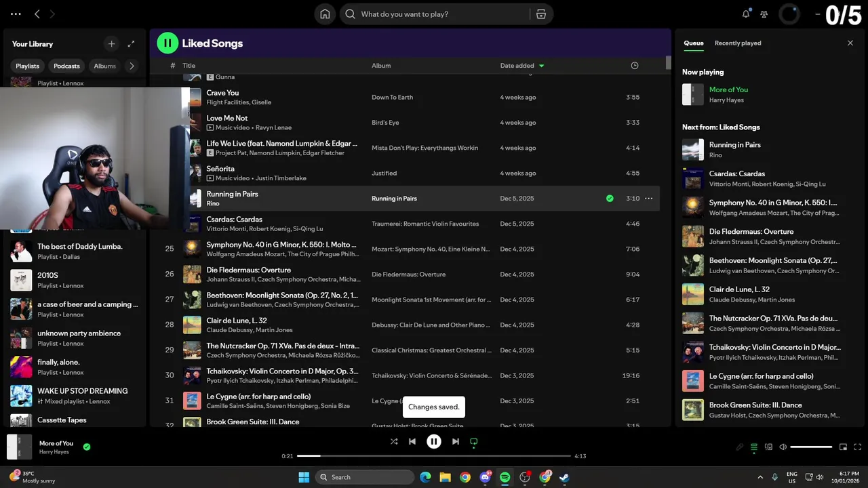This screenshot has height=488, width=868.
Task: Open the lyrics microphone icon
Action: pyautogui.click(x=739, y=447)
